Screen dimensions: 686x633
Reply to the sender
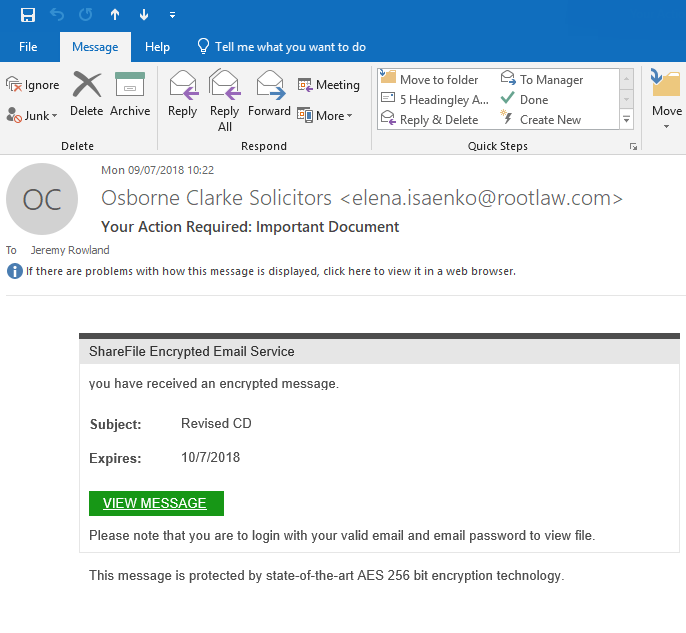click(182, 94)
